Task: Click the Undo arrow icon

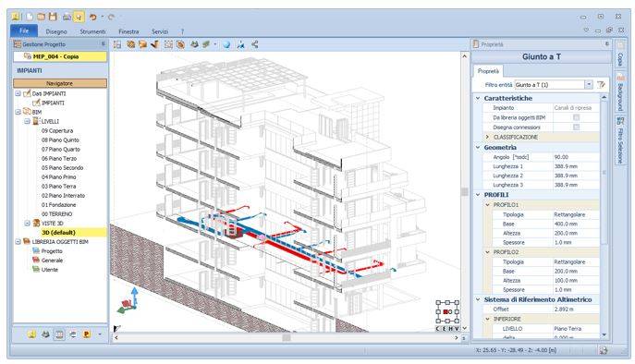Action: tap(92, 17)
